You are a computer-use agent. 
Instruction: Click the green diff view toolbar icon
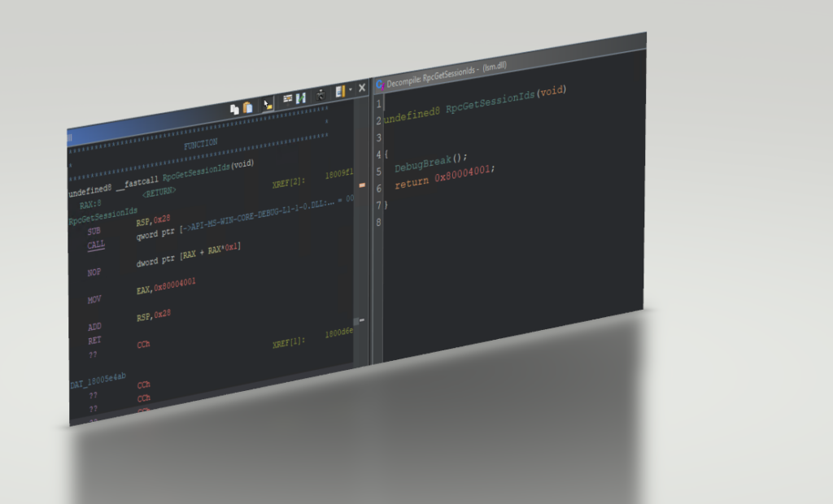click(x=302, y=96)
